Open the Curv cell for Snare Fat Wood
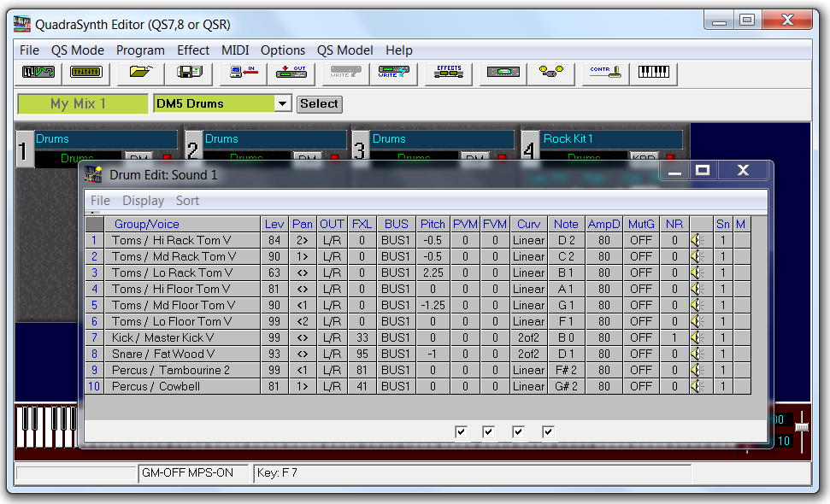The height and width of the screenshot is (504, 830). click(528, 354)
